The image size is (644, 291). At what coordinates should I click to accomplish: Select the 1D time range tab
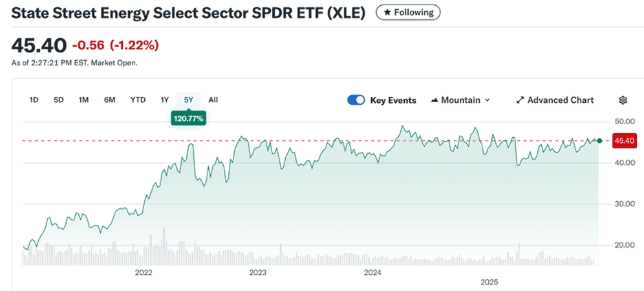(x=34, y=100)
